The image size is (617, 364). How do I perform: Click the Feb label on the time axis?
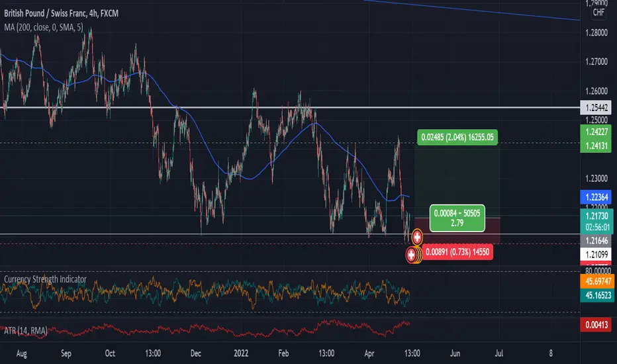pos(283,353)
